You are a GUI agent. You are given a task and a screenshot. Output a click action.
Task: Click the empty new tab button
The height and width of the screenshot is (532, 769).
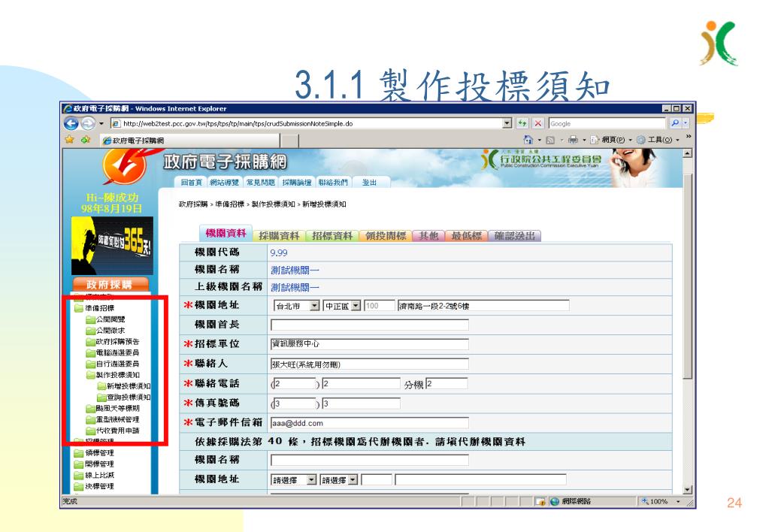pos(290,141)
